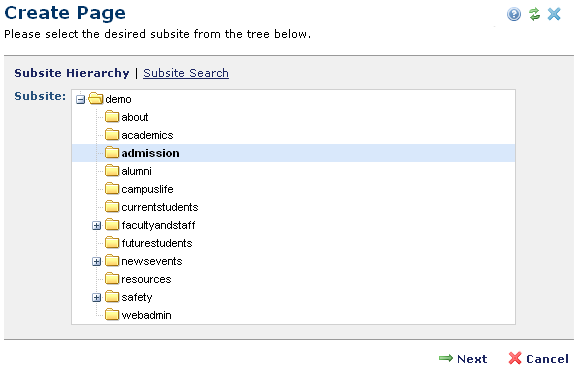The width and height of the screenshot is (575, 376).
Task: Close the Create Page dialog with blue X
Action: [554, 14]
